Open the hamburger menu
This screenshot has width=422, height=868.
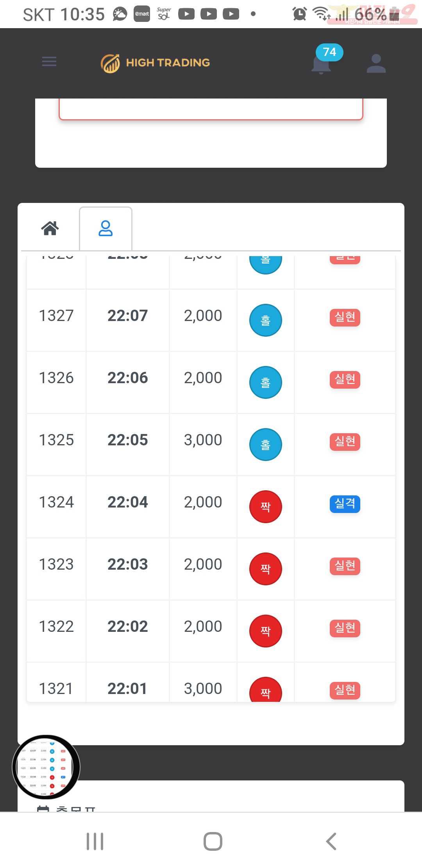(49, 62)
